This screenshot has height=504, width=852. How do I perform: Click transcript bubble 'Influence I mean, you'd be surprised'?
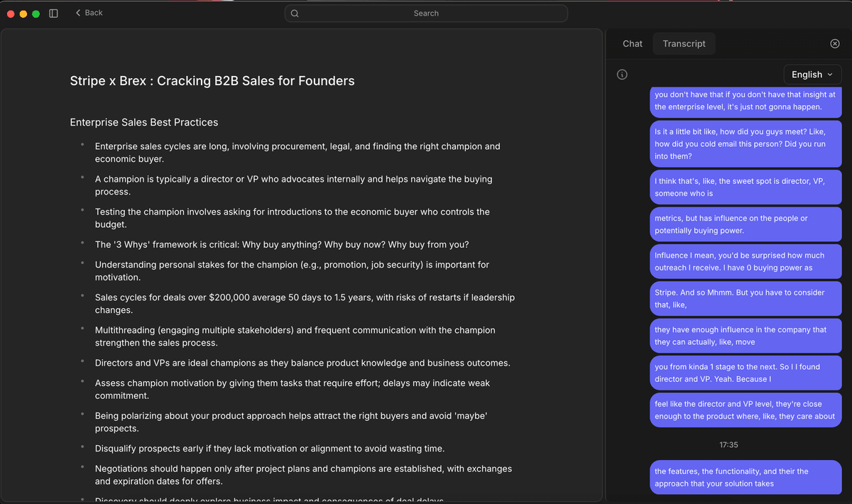pyautogui.click(x=745, y=261)
